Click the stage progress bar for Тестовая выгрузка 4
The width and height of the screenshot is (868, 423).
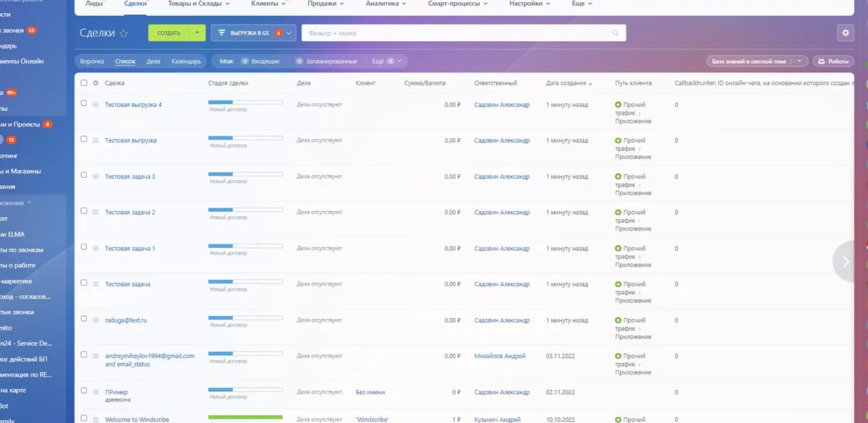point(245,103)
